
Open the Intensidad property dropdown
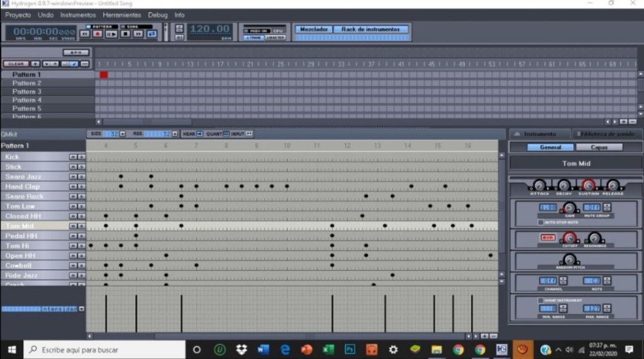point(81,309)
